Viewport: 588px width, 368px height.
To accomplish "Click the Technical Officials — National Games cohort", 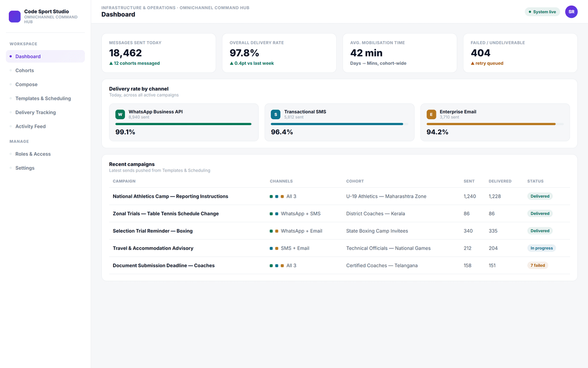I will pos(389,248).
